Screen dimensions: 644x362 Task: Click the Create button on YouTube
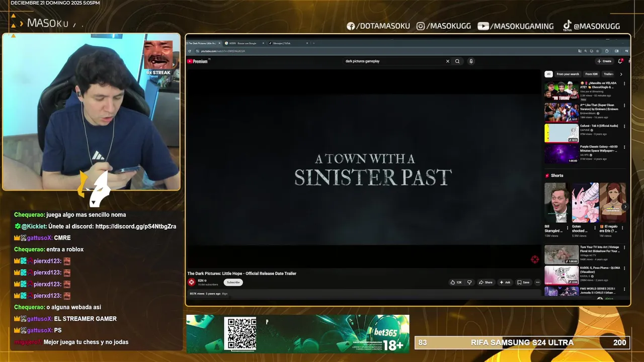[x=604, y=61]
